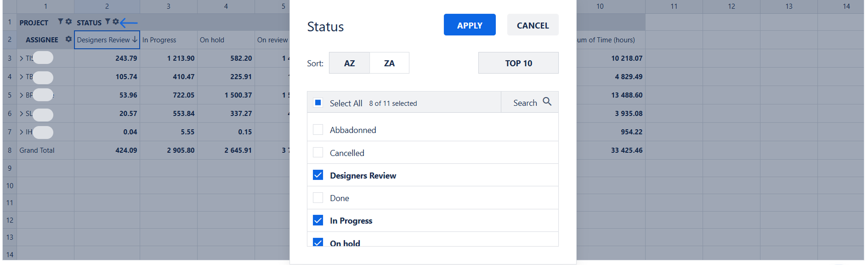Image resolution: width=868 pixels, height=265 pixels.
Task: Check the Abbadonned checkbox
Action: (318, 130)
